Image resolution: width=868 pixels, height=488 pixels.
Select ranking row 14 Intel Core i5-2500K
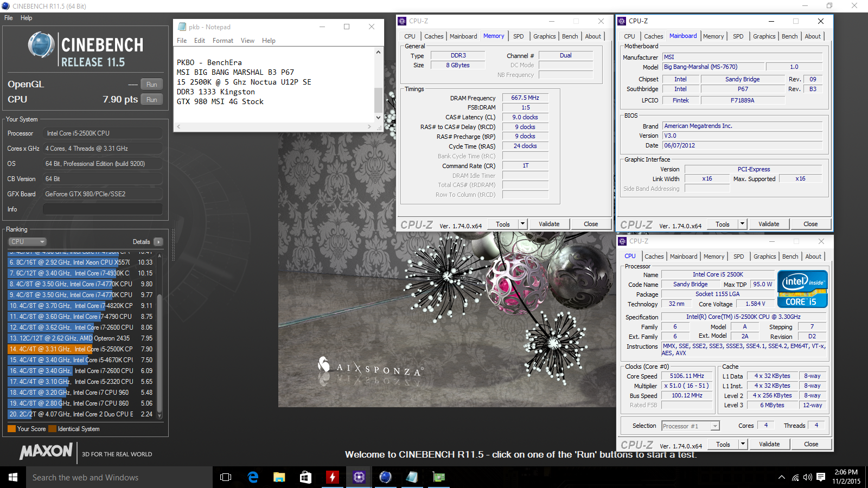[x=82, y=349]
